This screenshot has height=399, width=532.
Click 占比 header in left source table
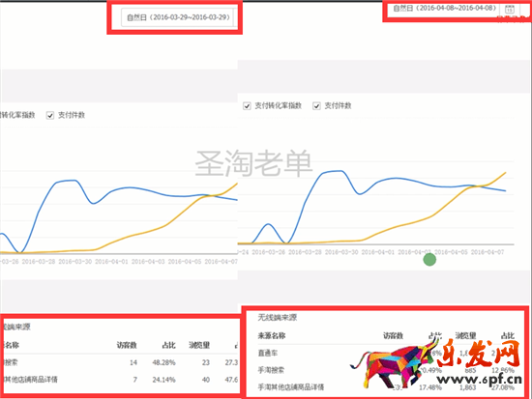tap(168, 345)
